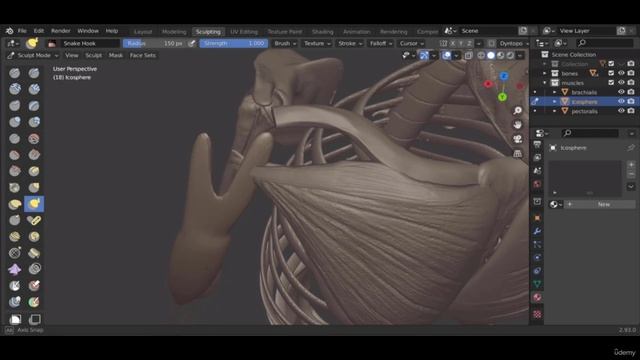640x360 pixels.
Task: Select the Simplify brush
Action: (x=34, y=269)
